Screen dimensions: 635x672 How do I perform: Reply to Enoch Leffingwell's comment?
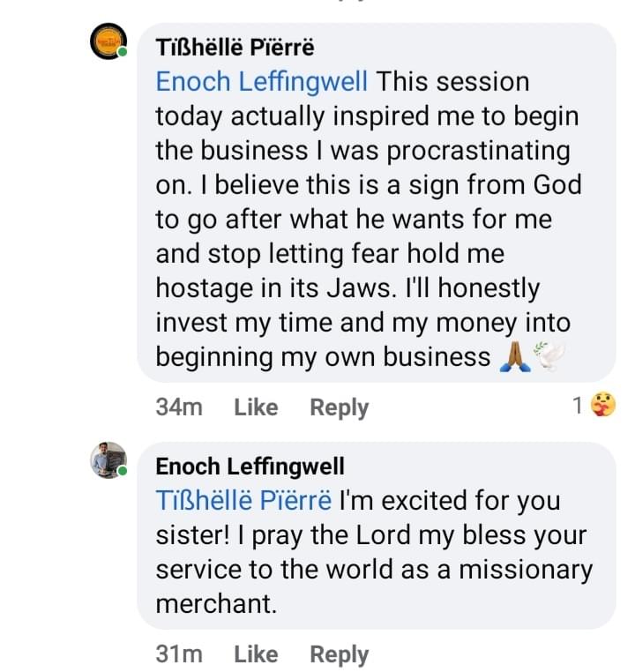tap(339, 655)
